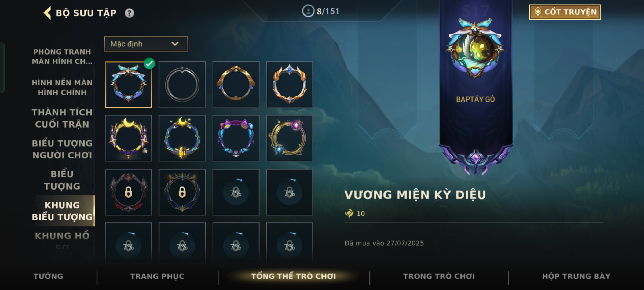Expand the Mặc định dropdown arrow
644x290 pixels.
click(x=175, y=44)
